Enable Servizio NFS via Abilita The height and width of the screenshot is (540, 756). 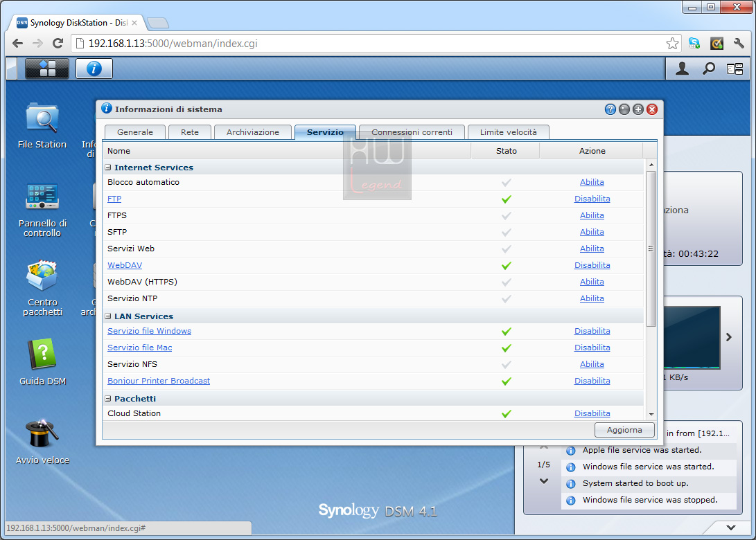(592, 364)
